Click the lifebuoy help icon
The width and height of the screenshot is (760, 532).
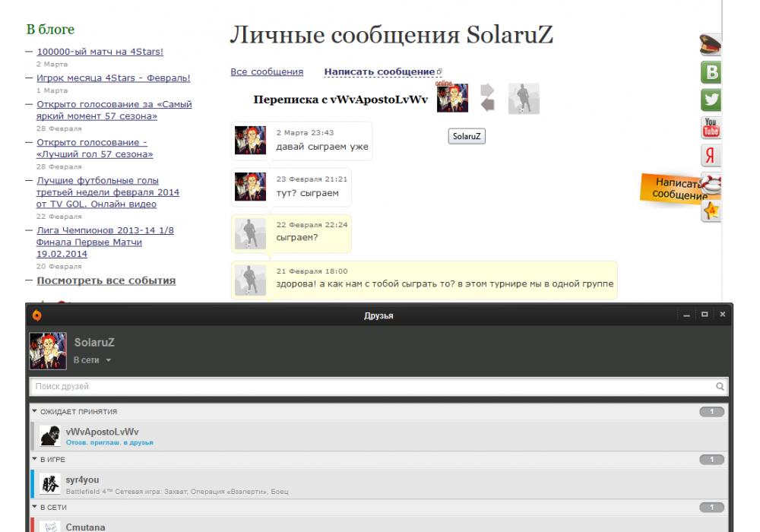pos(711,183)
